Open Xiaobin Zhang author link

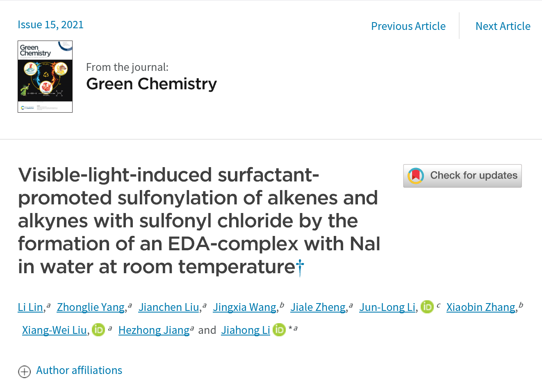coord(481,307)
